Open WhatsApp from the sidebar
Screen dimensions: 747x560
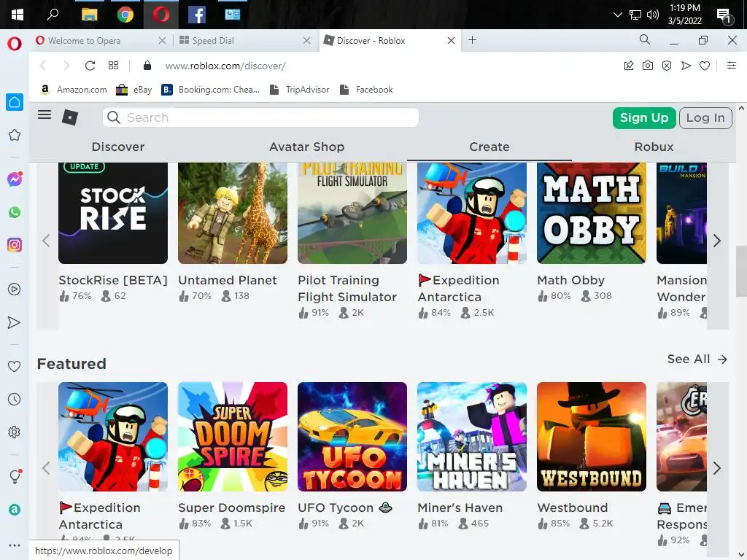coord(15,212)
